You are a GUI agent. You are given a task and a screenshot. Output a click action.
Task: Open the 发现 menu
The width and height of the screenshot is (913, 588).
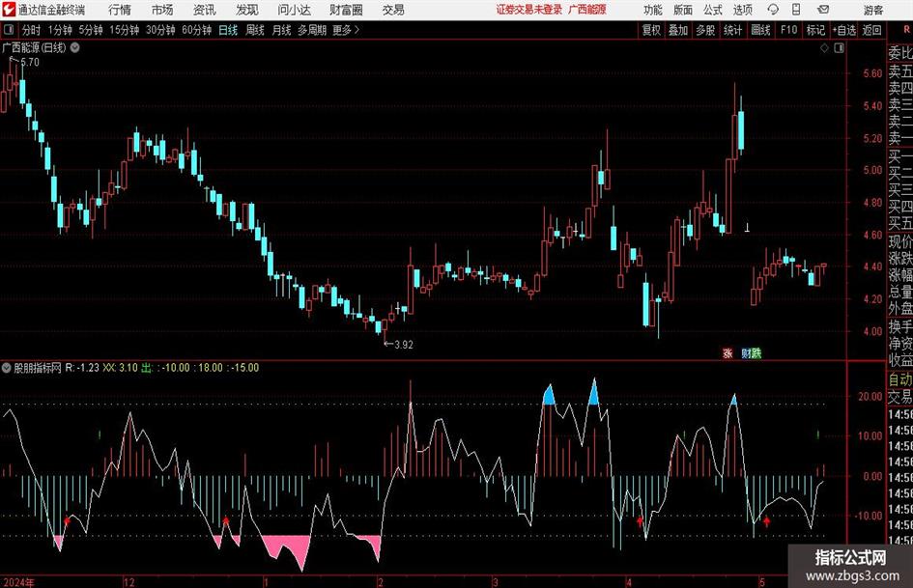tap(247, 10)
